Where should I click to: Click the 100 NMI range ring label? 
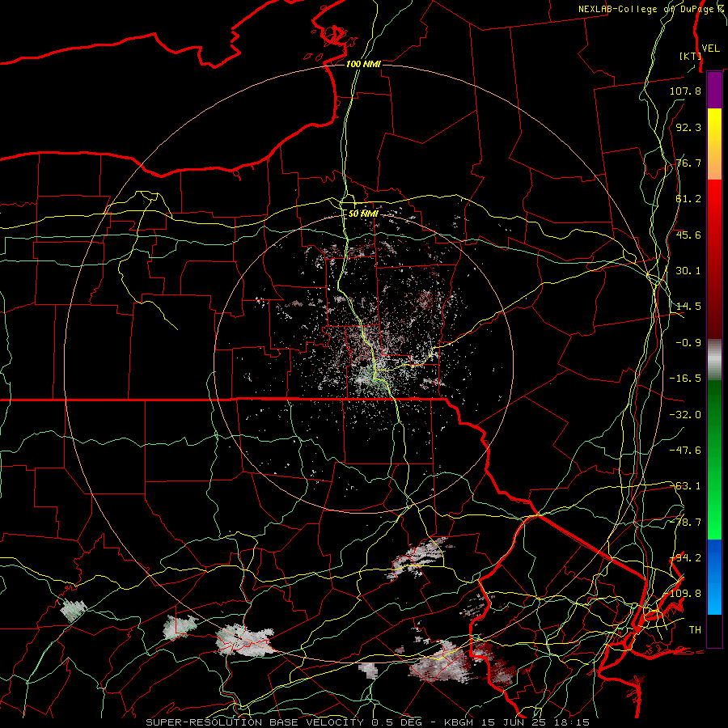point(363,64)
